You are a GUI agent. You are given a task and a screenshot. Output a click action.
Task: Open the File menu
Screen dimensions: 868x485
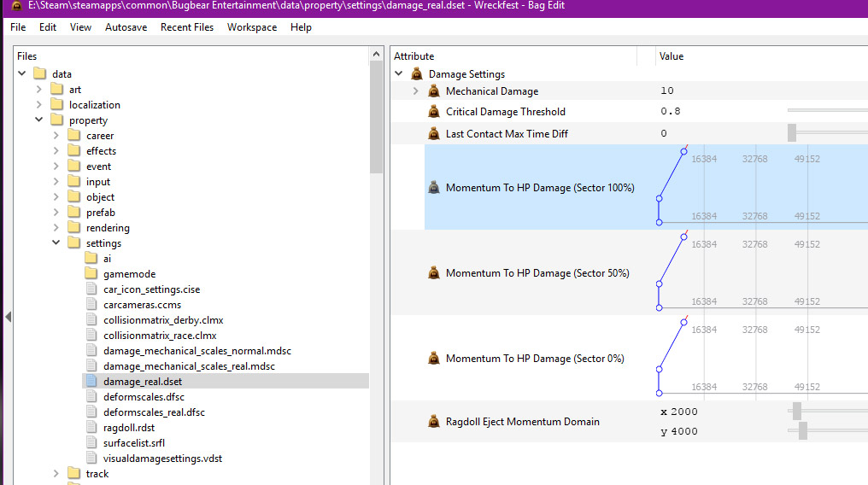pyautogui.click(x=18, y=27)
